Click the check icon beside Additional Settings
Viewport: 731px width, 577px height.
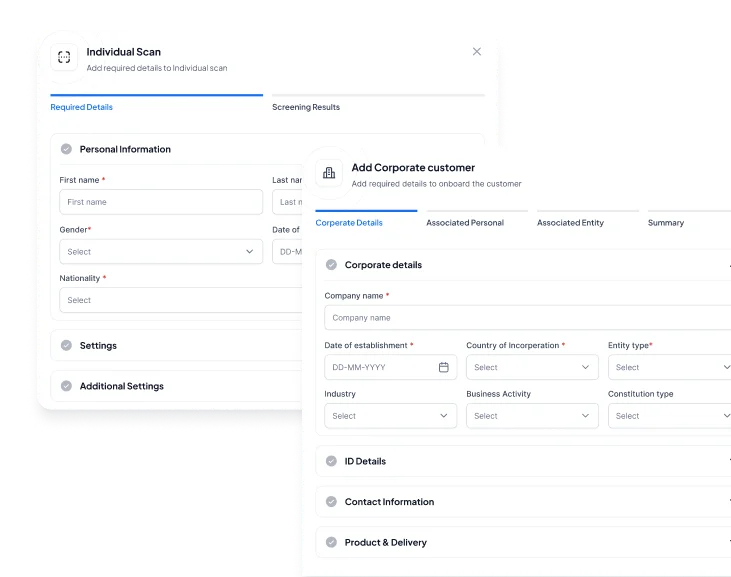click(x=66, y=386)
